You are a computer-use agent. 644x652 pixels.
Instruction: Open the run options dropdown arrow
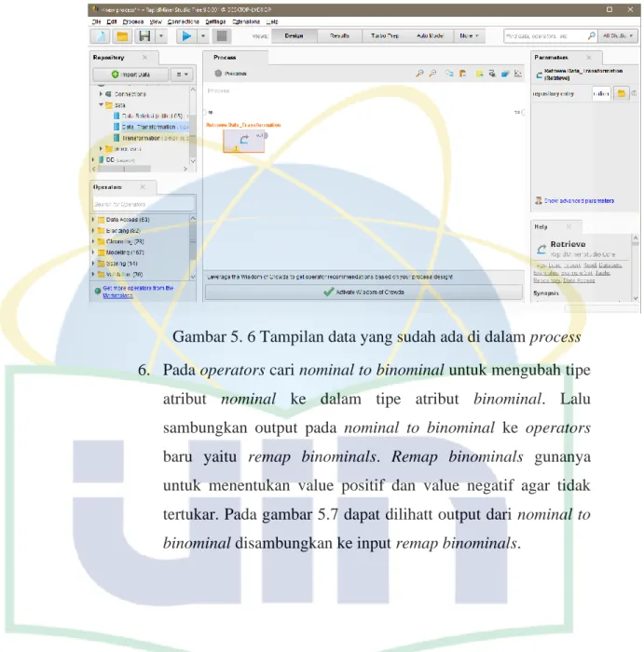tap(203, 36)
